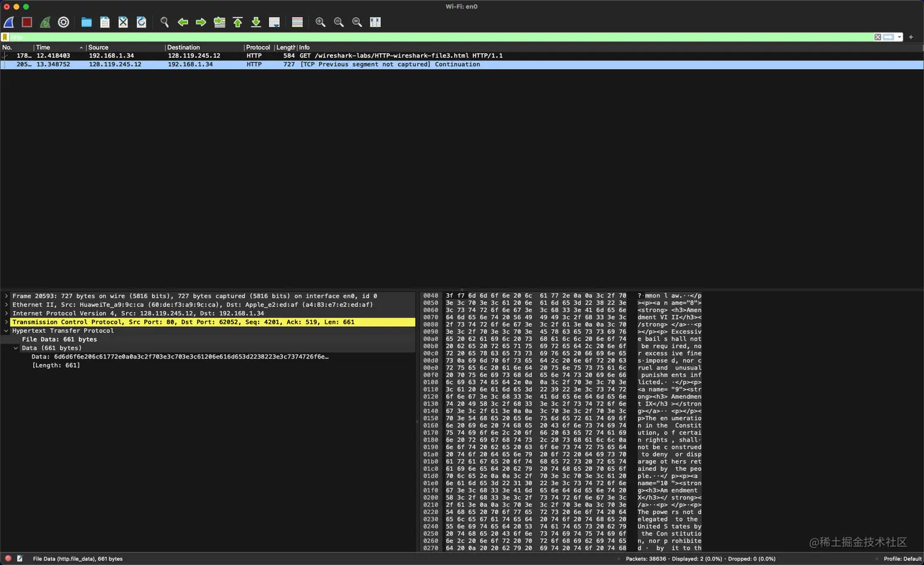The height and width of the screenshot is (565, 924).
Task: Sort packets by Length column
Action: click(285, 47)
